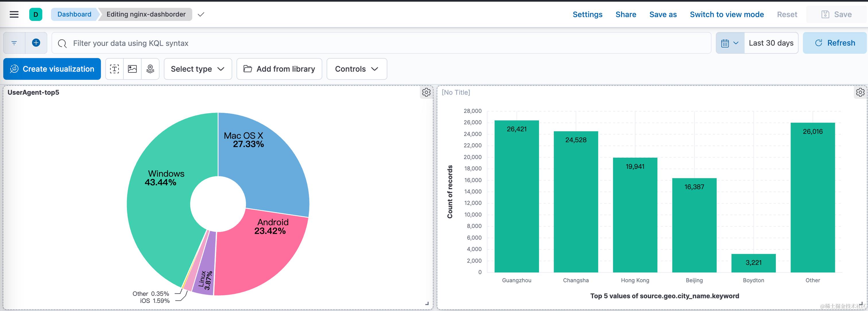Open options gear for No Title panel
This screenshot has height=311, width=868.
tap(860, 92)
